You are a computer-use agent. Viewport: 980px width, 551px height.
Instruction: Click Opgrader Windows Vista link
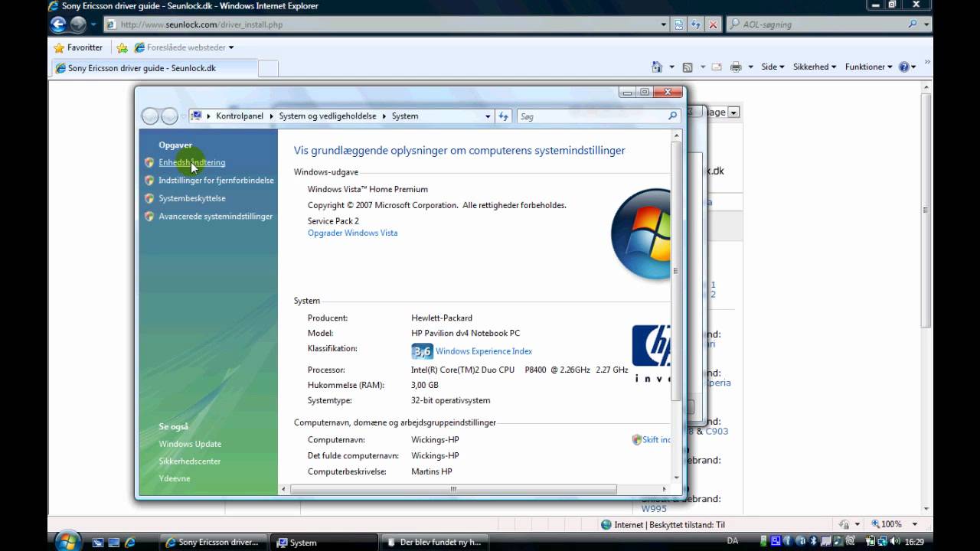coord(352,233)
